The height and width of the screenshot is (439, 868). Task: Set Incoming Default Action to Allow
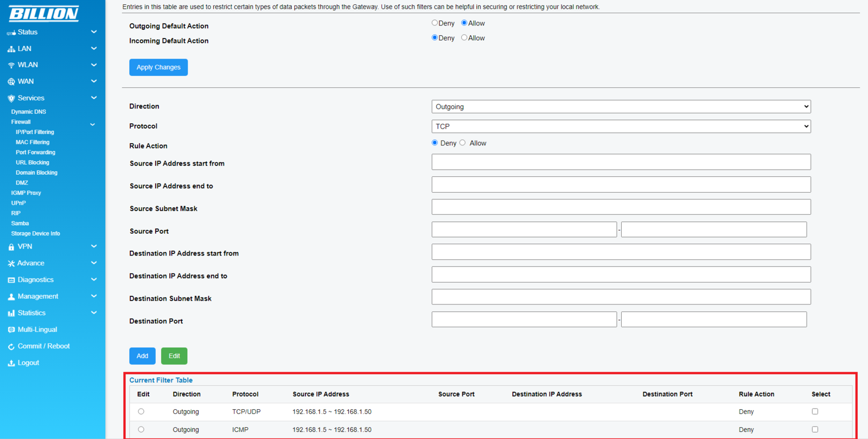(x=464, y=38)
